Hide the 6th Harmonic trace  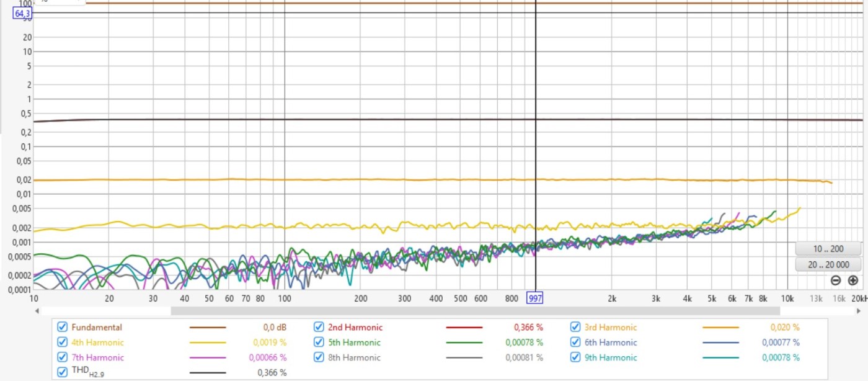[x=575, y=343]
